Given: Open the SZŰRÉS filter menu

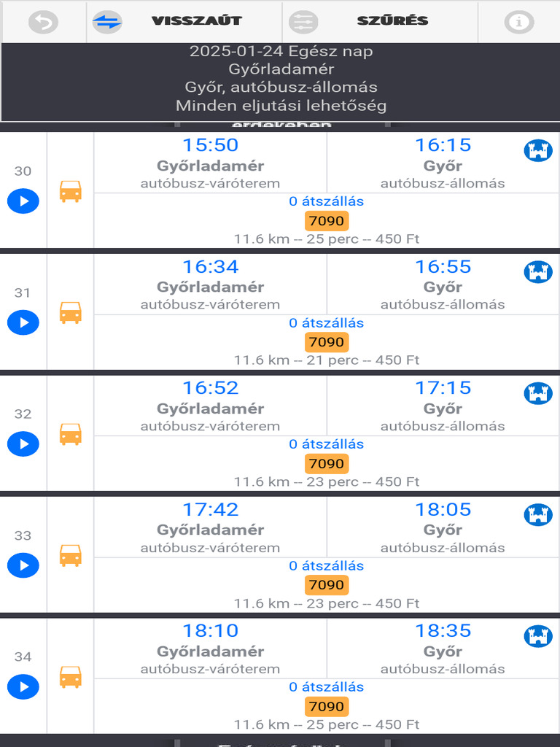Looking at the screenshot, I should tap(392, 21).
